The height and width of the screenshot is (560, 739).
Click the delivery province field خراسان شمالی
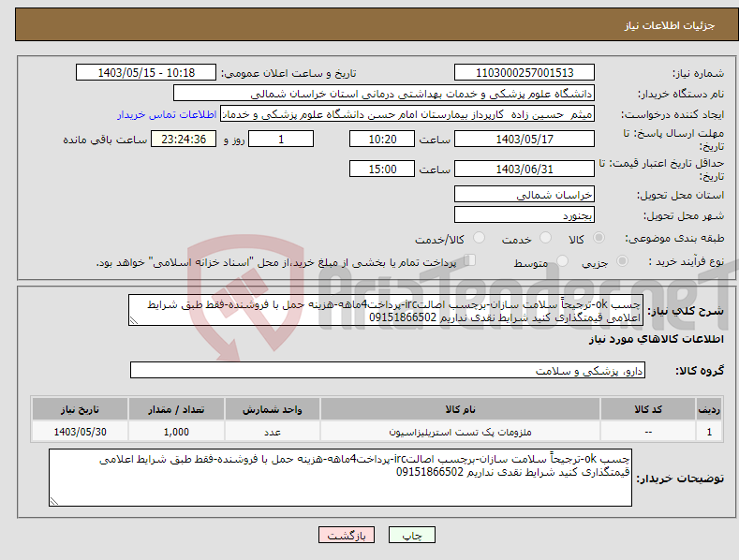pos(525,194)
